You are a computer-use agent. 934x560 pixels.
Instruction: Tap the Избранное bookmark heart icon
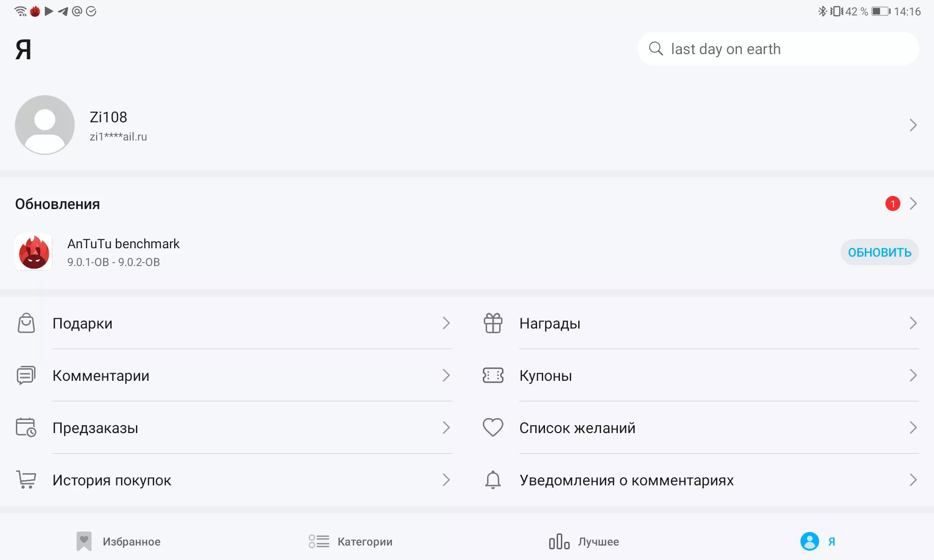84,541
